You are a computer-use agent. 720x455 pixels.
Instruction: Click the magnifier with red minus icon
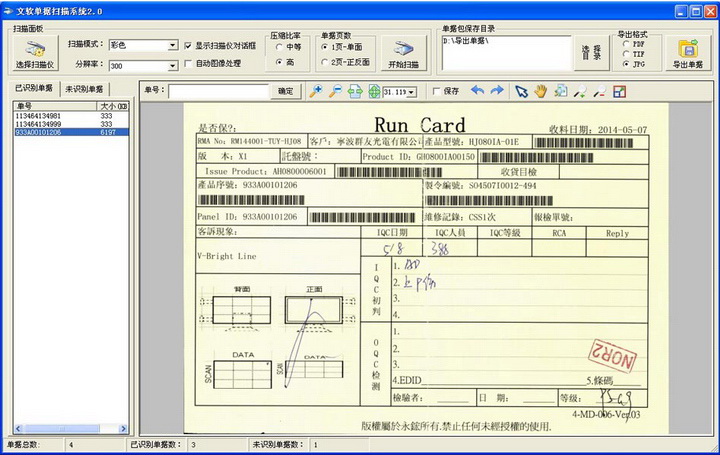(599, 91)
